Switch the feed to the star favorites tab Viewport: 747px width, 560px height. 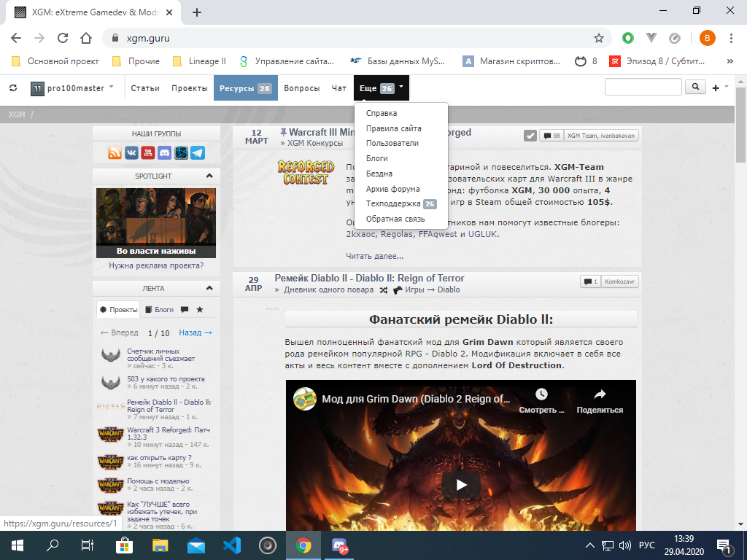pos(200,309)
